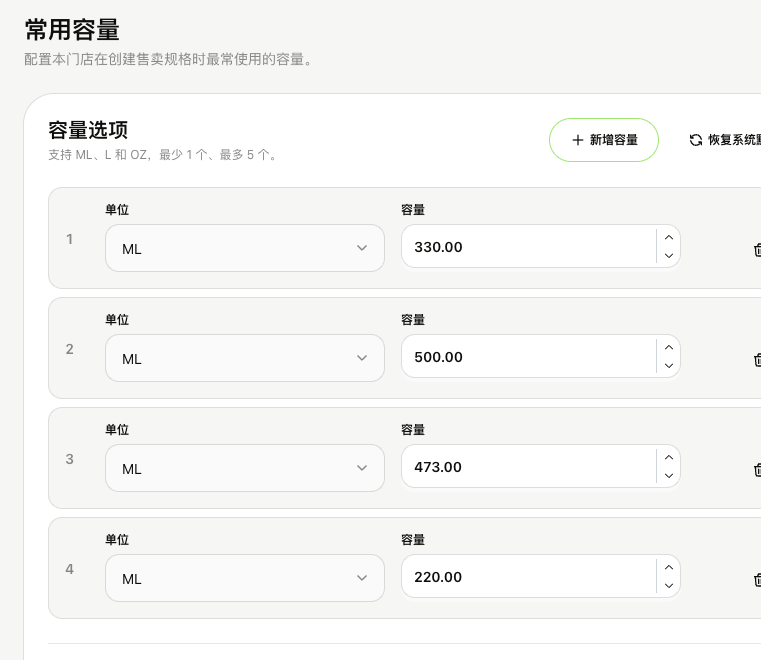Screen dimensions: 761x660
Task: Delete capacity row 2 with trash icon
Action: 757,360
